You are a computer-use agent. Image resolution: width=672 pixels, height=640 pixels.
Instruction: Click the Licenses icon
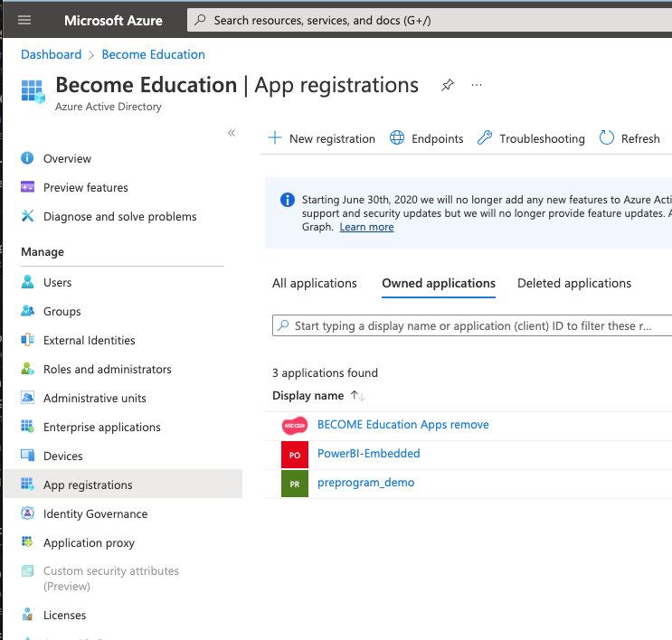27,615
